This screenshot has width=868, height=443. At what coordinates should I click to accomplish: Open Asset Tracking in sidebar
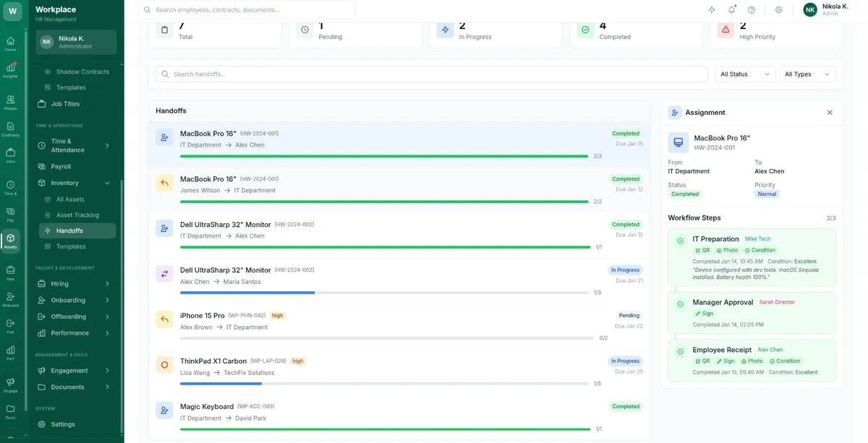tap(77, 215)
